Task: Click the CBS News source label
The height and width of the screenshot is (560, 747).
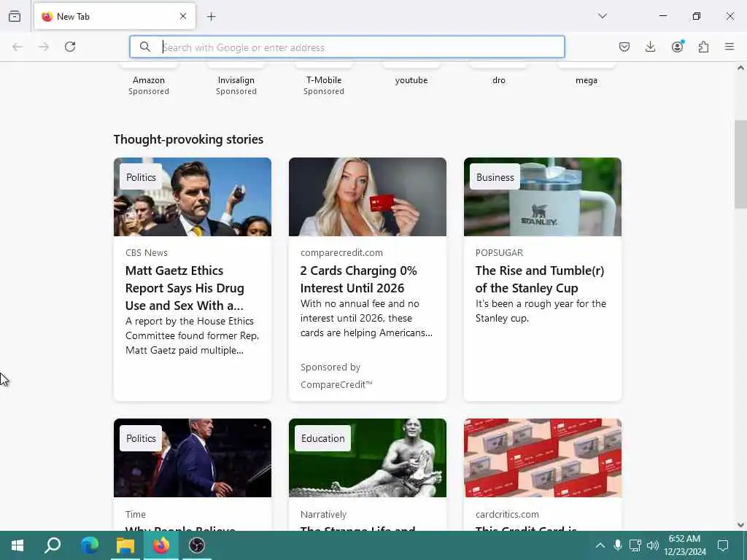Action: point(146,253)
